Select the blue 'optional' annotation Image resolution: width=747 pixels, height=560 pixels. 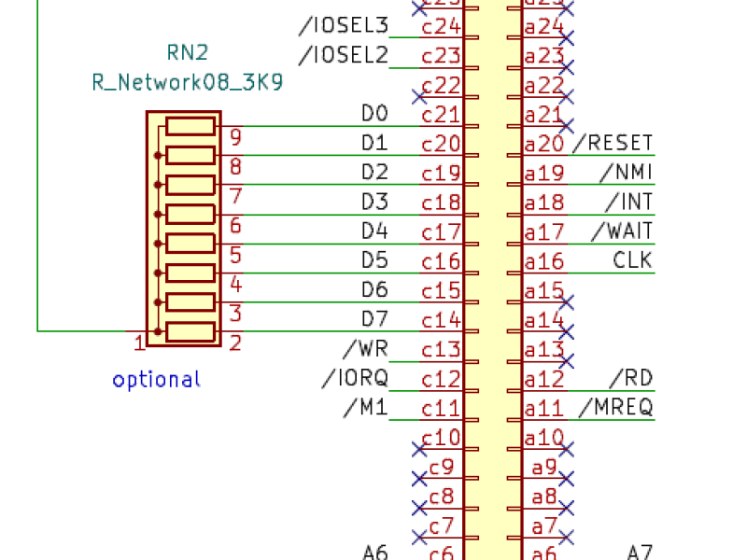(156, 380)
